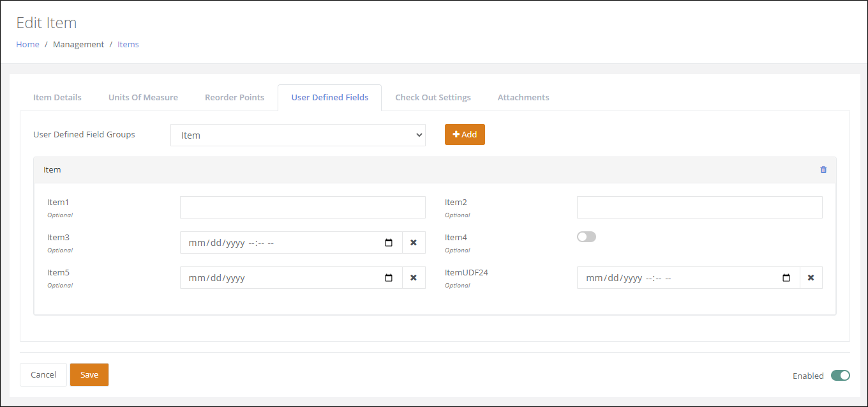Viewport: 868px width, 407px height.
Task: Click the User Defined Field Groups label
Action: (x=84, y=135)
